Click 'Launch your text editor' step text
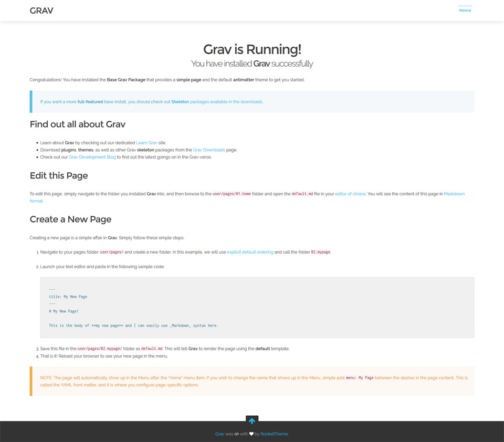Viewport: 504px width, 442px height. click(102, 267)
